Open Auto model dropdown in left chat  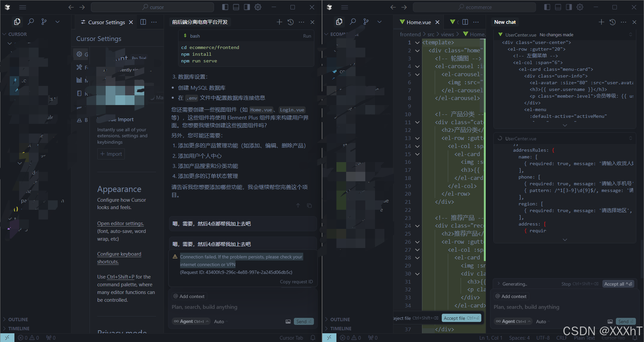[x=221, y=322]
